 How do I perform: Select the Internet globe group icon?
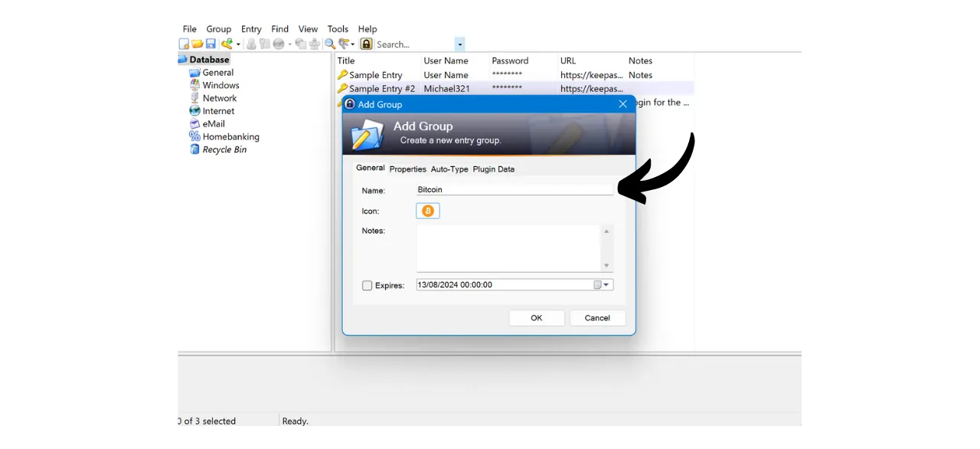click(194, 110)
